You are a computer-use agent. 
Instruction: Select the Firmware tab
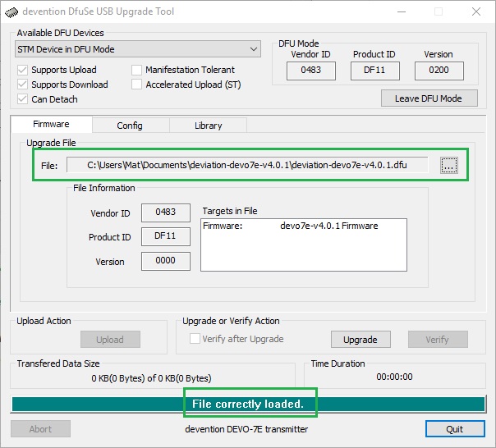51,125
